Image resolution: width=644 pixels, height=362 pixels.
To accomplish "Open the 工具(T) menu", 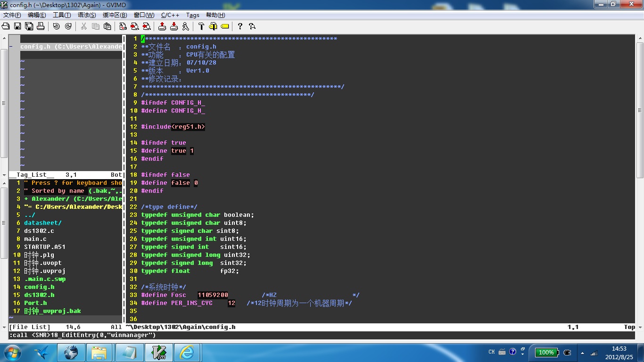I will point(62,15).
